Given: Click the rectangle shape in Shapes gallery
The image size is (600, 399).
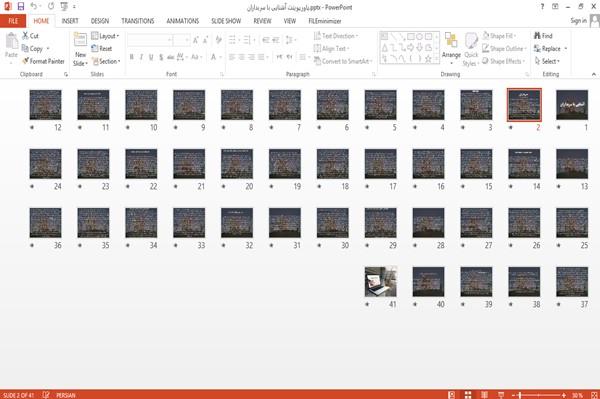Looking at the screenshot, I should pos(411,37).
